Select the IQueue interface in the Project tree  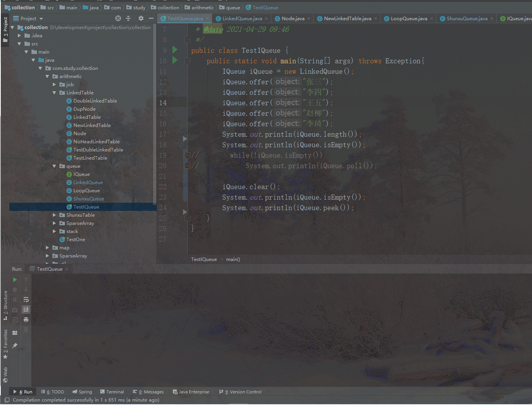click(x=81, y=174)
